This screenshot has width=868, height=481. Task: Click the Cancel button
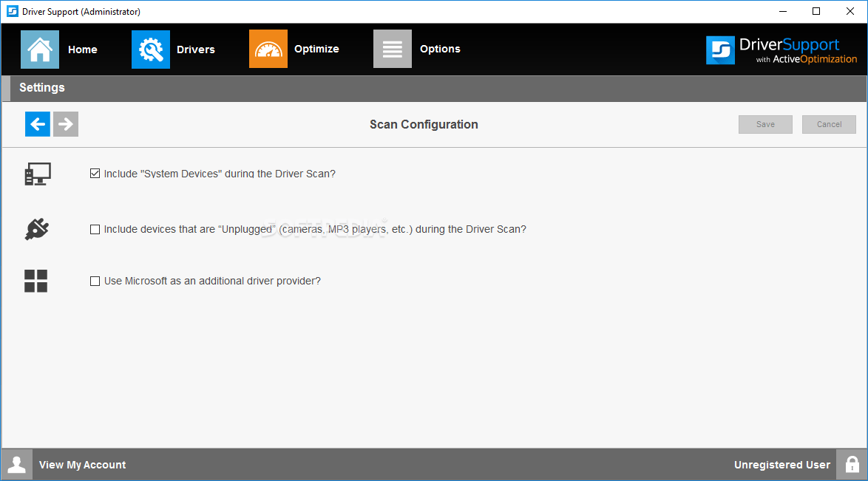pos(830,125)
